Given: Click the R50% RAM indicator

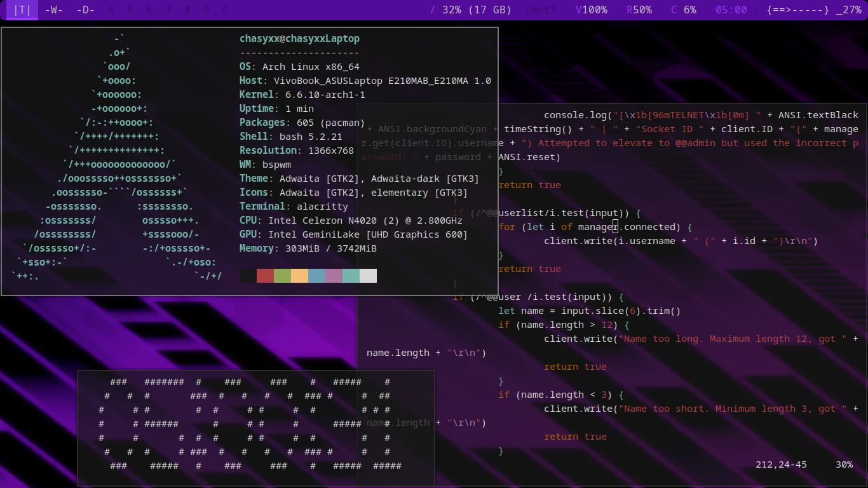Looking at the screenshot, I should click(639, 10).
